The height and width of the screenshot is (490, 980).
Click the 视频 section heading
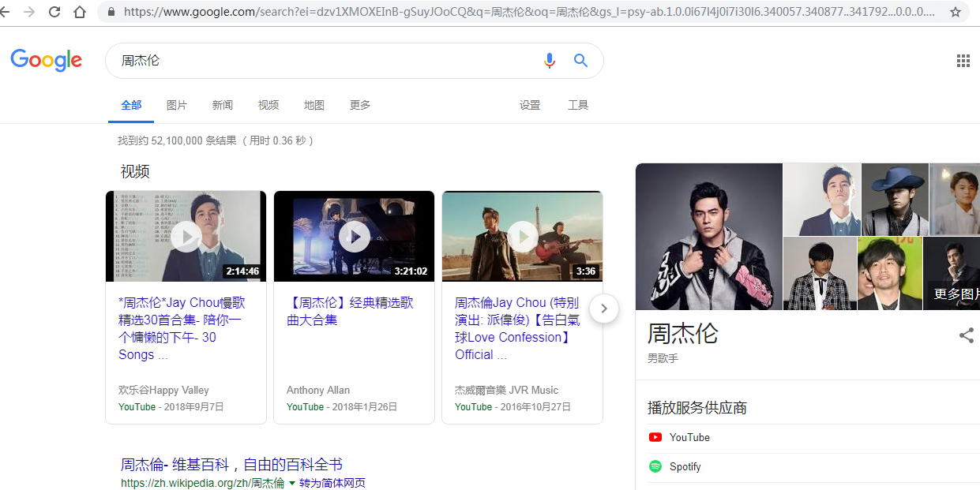coord(135,171)
